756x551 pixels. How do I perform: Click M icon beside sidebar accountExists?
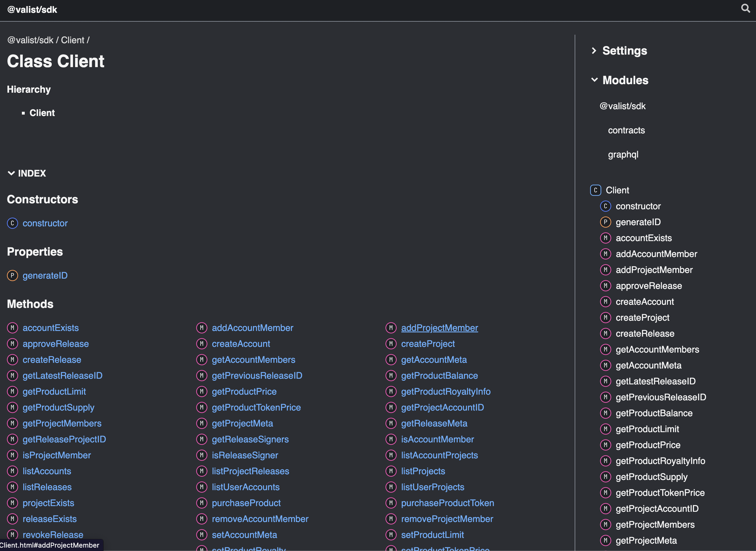[x=605, y=238]
